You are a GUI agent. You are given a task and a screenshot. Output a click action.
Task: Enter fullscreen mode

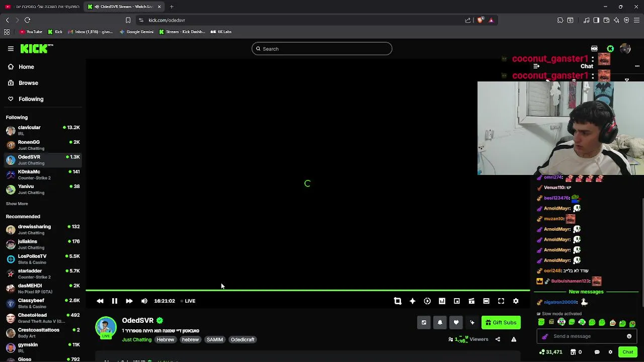point(501,301)
